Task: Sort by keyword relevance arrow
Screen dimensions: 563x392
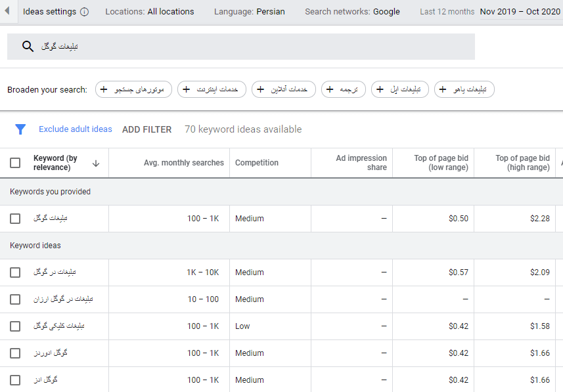Action: (96, 163)
